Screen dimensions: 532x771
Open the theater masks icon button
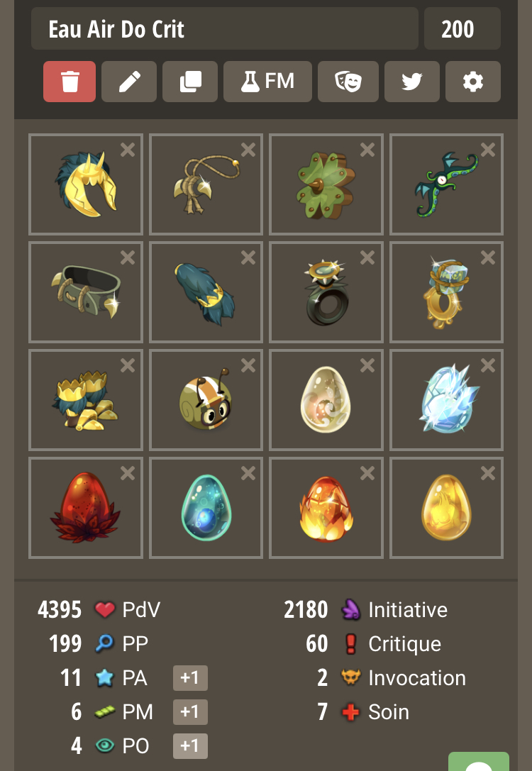pyautogui.click(x=348, y=82)
